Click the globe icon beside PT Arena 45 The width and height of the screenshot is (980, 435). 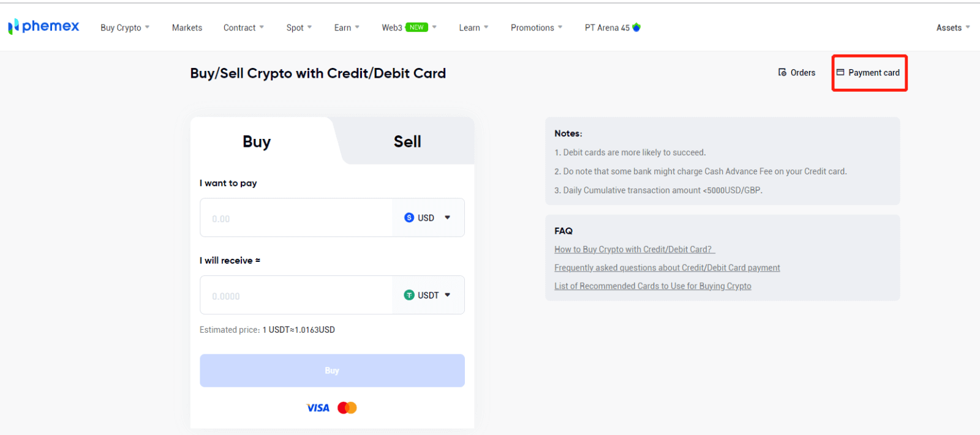tap(636, 27)
